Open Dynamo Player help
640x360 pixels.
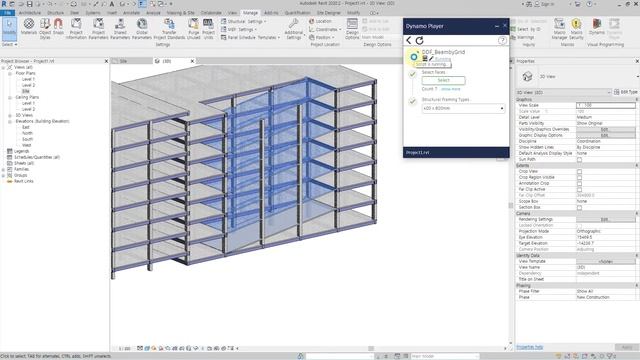click(502, 40)
